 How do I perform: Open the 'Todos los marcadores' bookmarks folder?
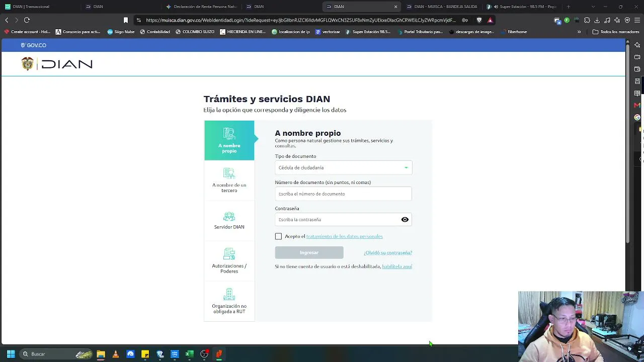[616, 32]
